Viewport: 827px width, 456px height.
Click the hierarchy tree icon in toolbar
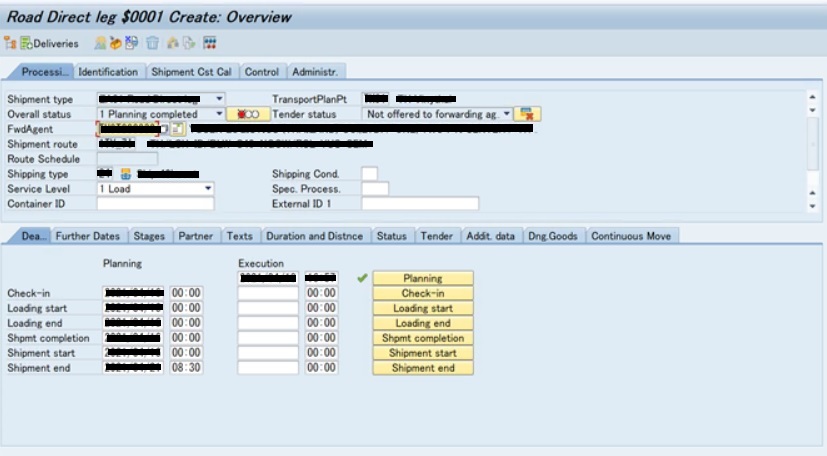pos(9,43)
